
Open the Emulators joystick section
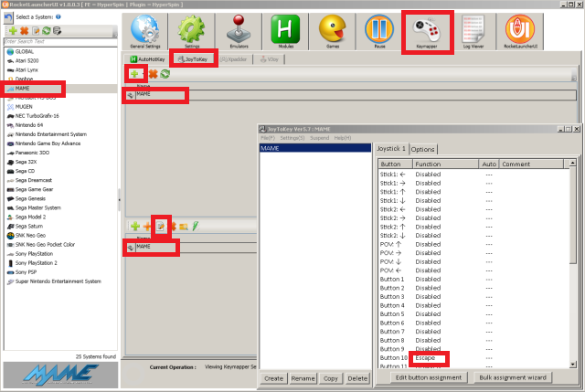[x=239, y=32]
